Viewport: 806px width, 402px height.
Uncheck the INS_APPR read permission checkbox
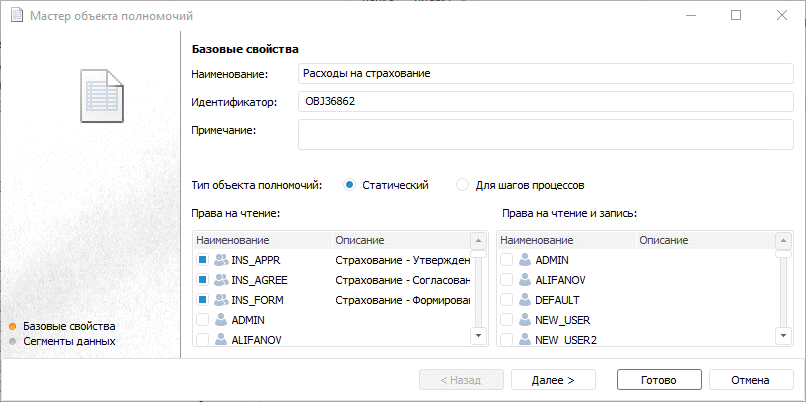pyautogui.click(x=202, y=260)
